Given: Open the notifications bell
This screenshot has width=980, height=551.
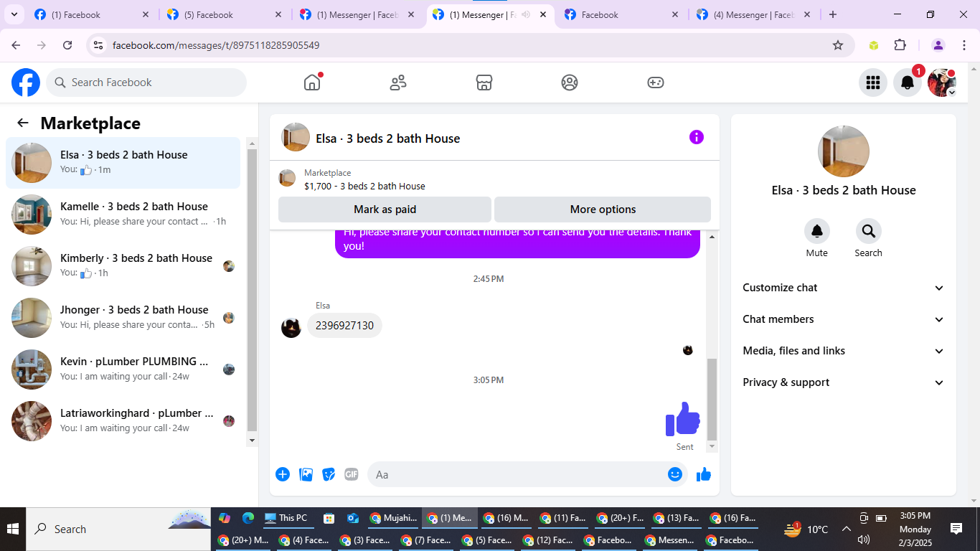Looking at the screenshot, I should (x=908, y=83).
